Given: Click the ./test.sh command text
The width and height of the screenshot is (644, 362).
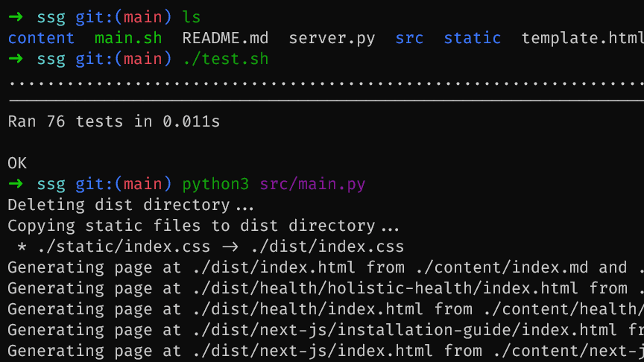Looking at the screenshot, I should pyautogui.click(x=225, y=59).
